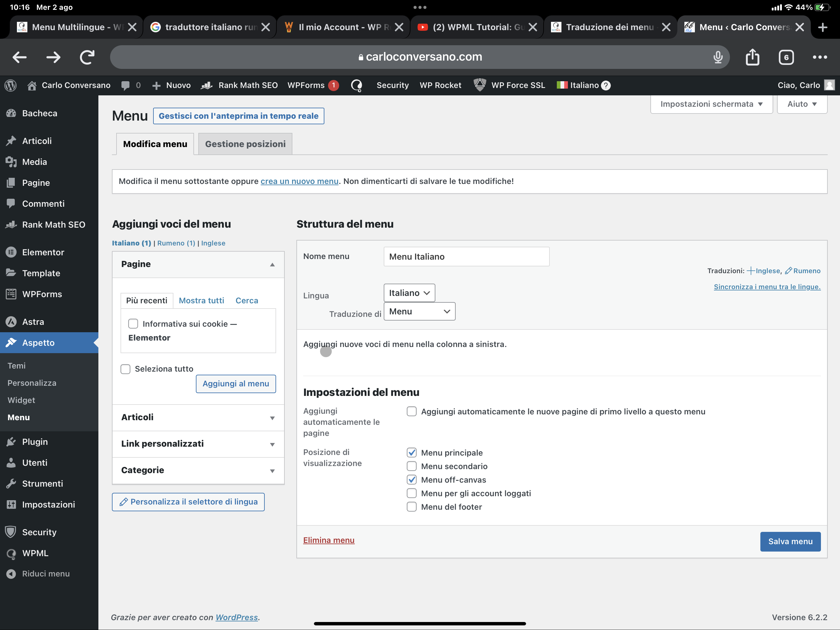Check the Seleziona tutto checkbox
The width and height of the screenshot is (840, 630).
pos(125,369)
